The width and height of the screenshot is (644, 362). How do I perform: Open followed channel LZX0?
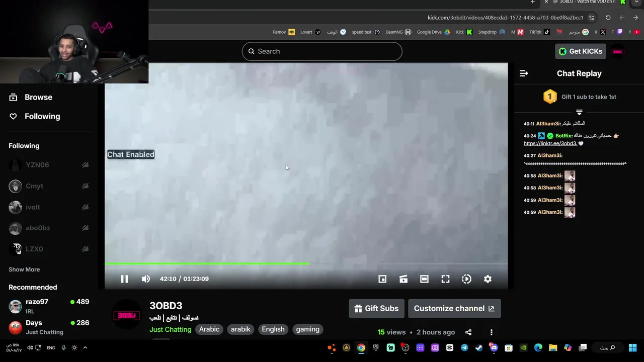49,249
